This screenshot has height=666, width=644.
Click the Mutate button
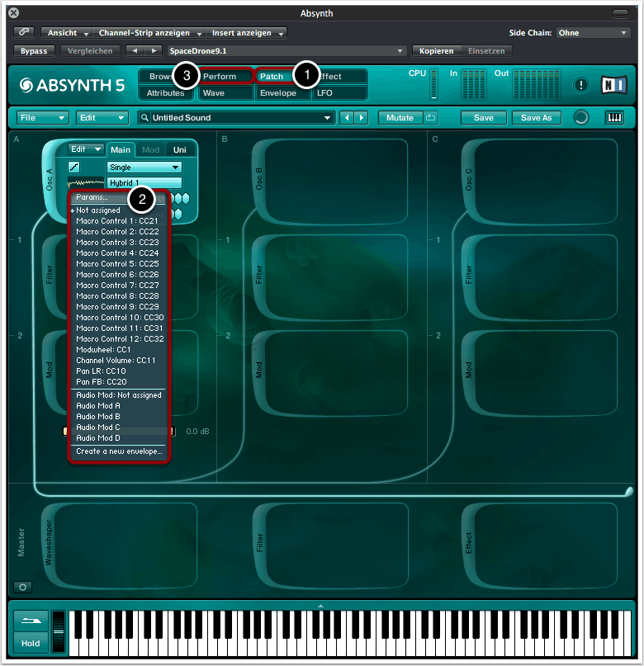(400, 118)
